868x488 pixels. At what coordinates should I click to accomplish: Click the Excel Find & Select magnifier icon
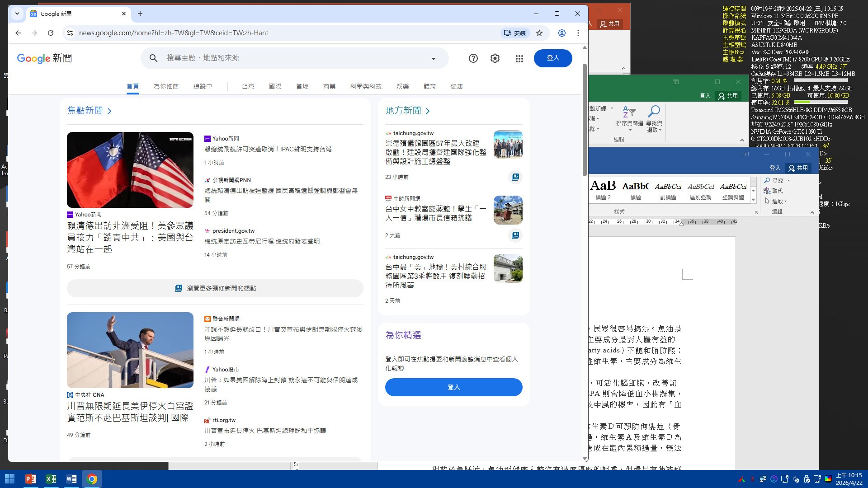click(x=654, y=112)
